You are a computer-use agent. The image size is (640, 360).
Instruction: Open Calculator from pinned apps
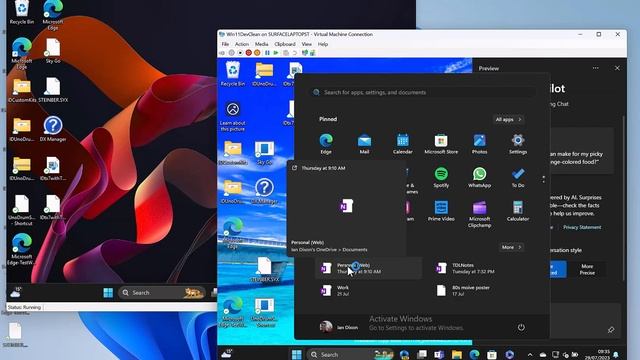[518, 211]
